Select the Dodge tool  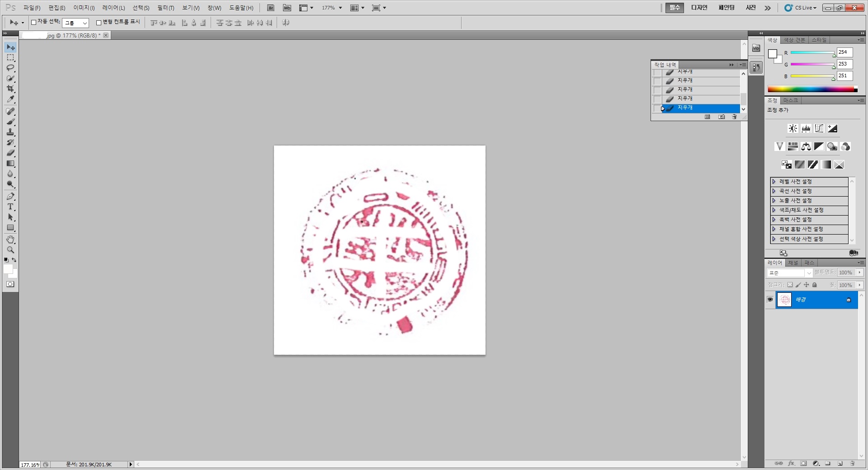[10, 184]
